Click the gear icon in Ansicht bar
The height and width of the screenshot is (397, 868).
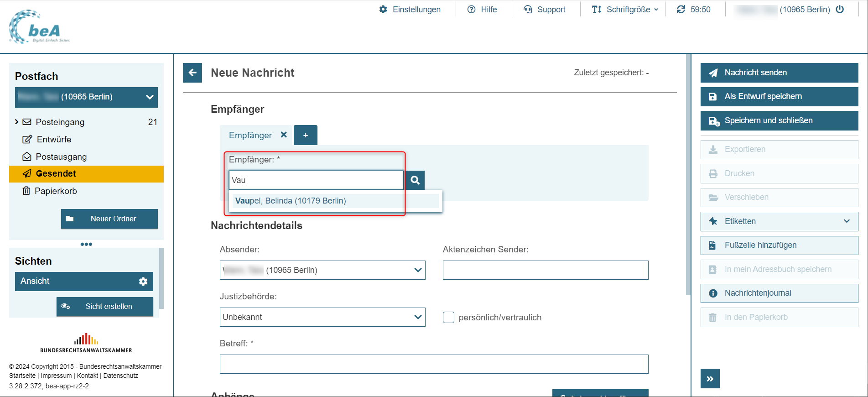click(143, 282)
